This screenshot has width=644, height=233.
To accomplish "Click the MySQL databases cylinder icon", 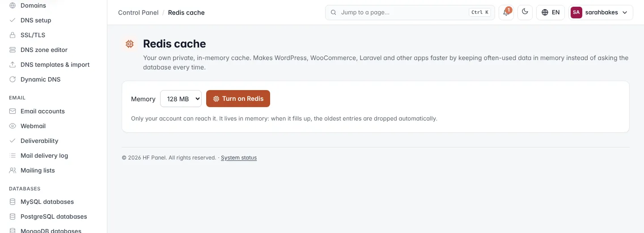I will pos(13,202).
